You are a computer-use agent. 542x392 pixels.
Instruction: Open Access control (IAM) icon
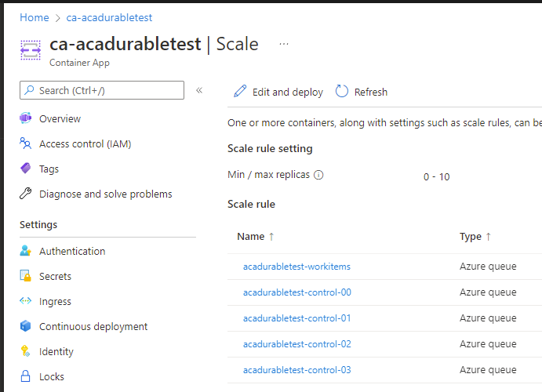(x=26, y=143)
